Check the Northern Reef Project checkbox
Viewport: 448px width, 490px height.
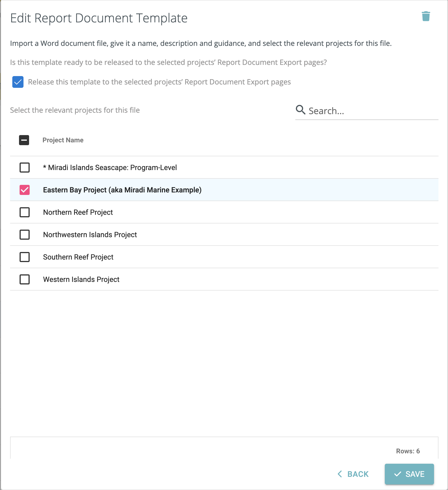coord(25,212)
